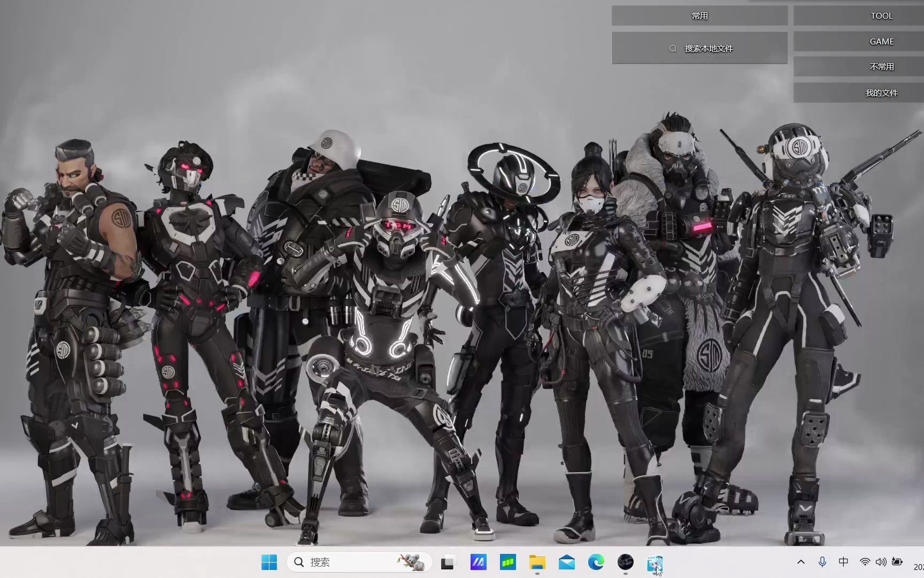Image resolution: width=924 pixels, height=578 pixels.
Task: Click the koala icon in the taskbar search
Action: 412,562
